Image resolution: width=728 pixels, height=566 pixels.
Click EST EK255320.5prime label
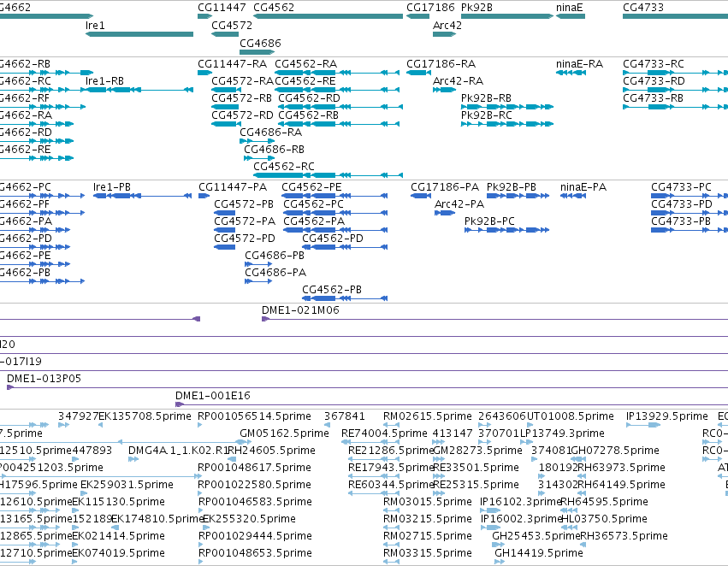[249, 519]
